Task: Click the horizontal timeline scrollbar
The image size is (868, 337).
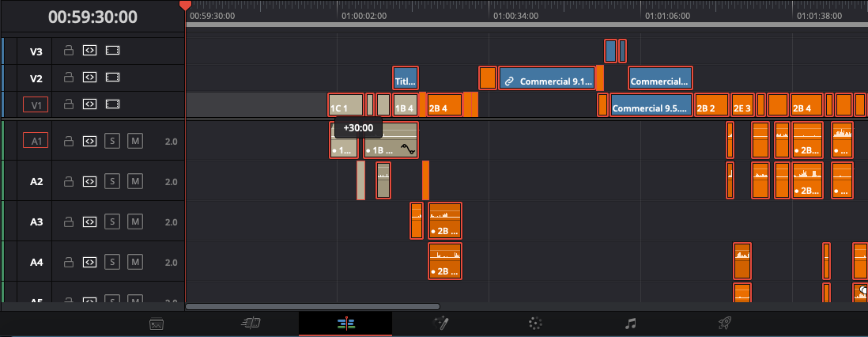Action: [312, 306]
